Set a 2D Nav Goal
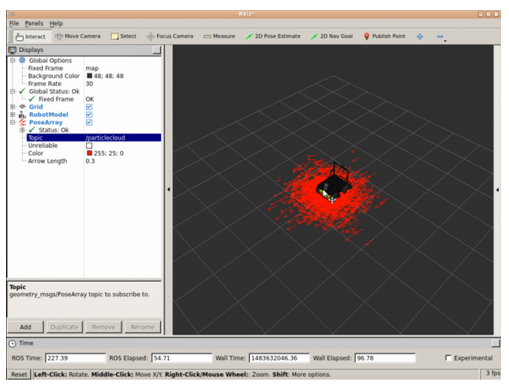 [331, 36]
